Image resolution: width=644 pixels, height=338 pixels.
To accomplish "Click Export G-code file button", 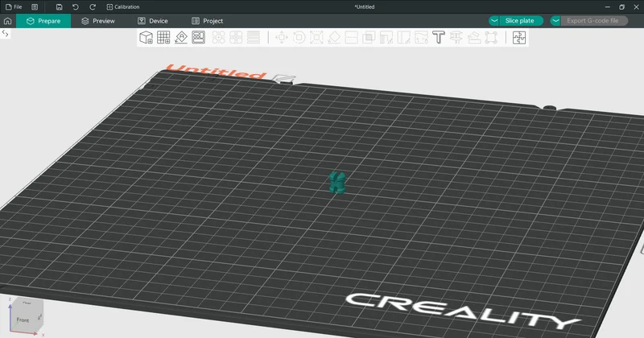I will click(594, 21).
